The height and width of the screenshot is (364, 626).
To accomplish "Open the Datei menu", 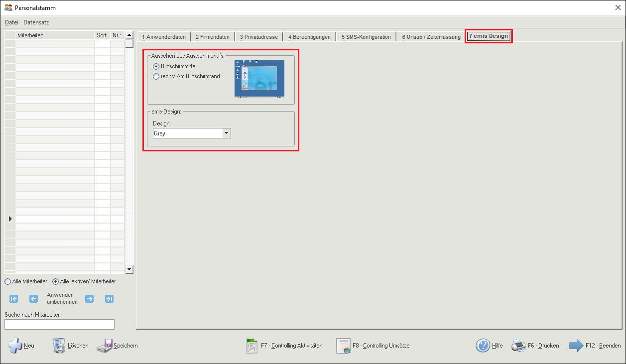I will pos(11,22).
